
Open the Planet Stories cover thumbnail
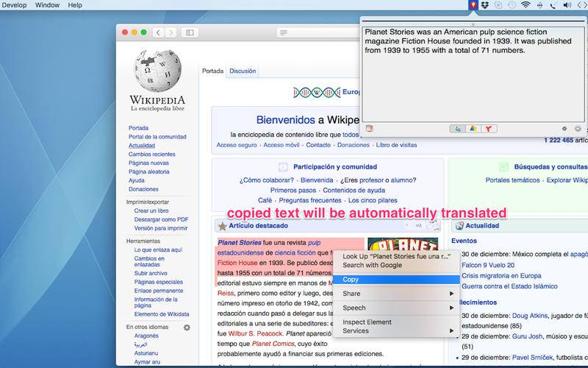[x=402, y=244]
